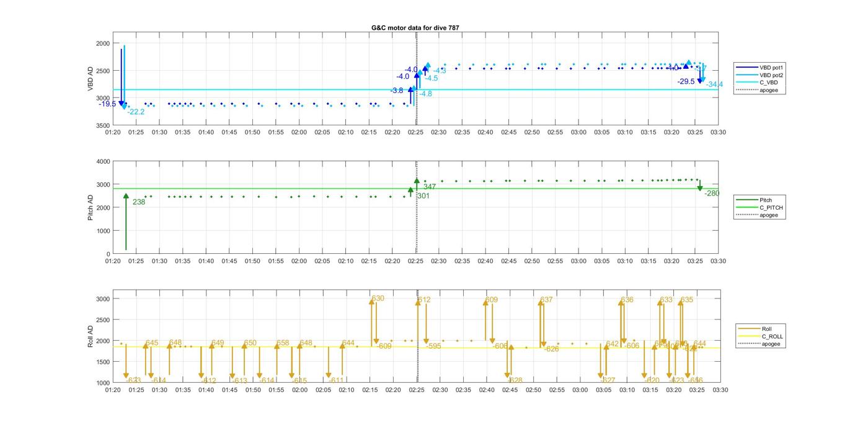Click '02:40' time tick under Roll plot

coord(487,390)
